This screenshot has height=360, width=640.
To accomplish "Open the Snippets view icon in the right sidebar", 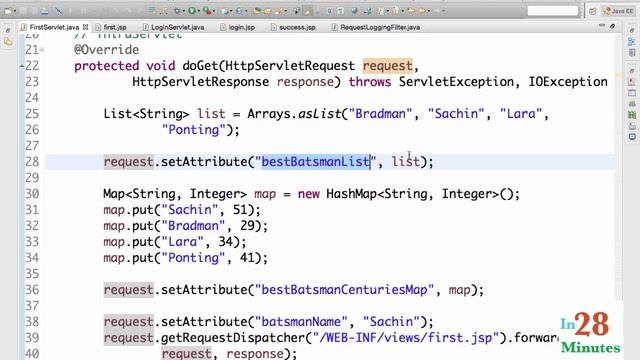I will [632, 126].
